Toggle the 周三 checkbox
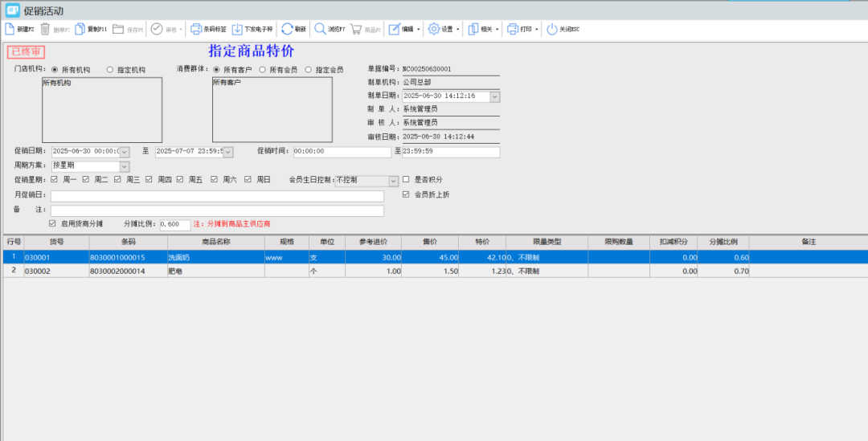The image size is (868, 441). (117, 179)
